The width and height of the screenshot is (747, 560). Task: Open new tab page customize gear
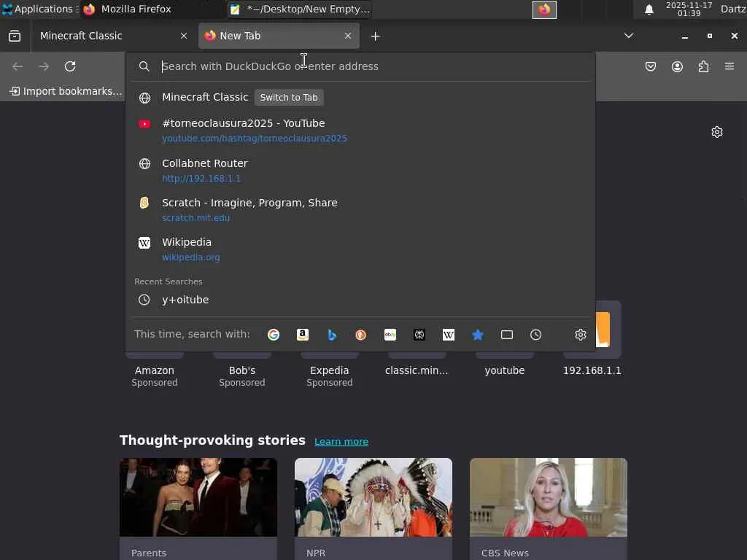pyautogui.click(x=717, y=132)
